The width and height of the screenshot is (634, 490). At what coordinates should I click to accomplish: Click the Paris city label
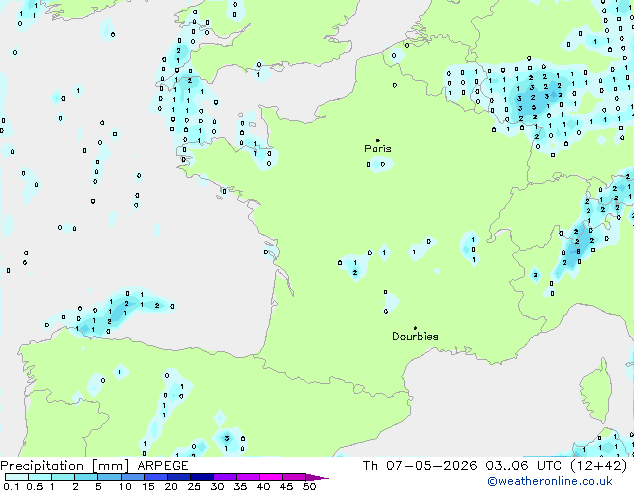[378, 149]
